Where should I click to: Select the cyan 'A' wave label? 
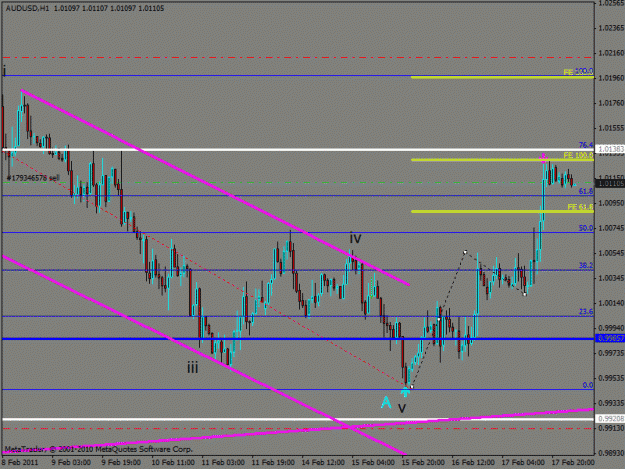point(386,402)
